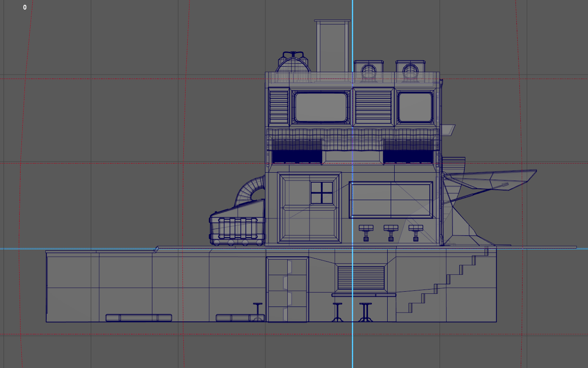
Task: Select the wheeled crate cart outside the building
Action: click(x=237, y=223)
